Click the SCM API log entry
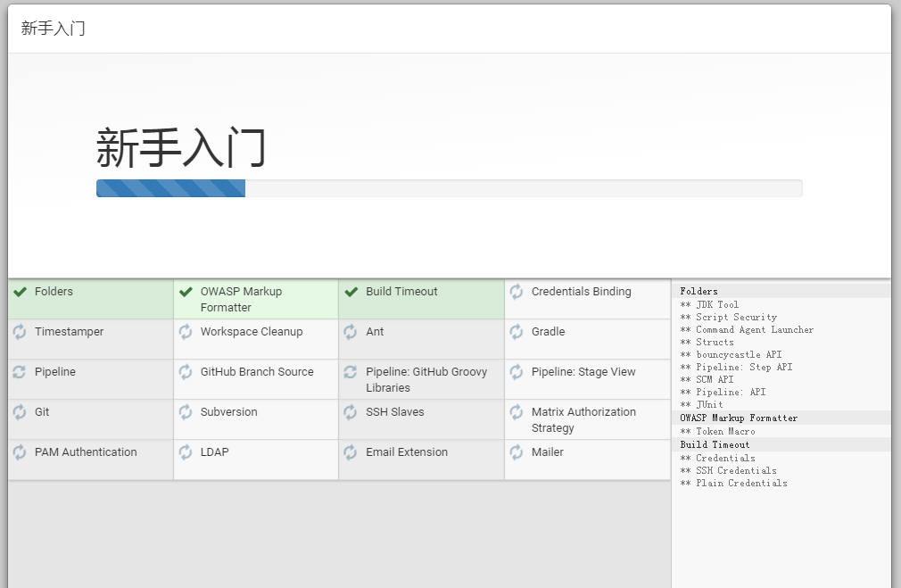This screenshot has height=588, width=901. click(707, 379)
